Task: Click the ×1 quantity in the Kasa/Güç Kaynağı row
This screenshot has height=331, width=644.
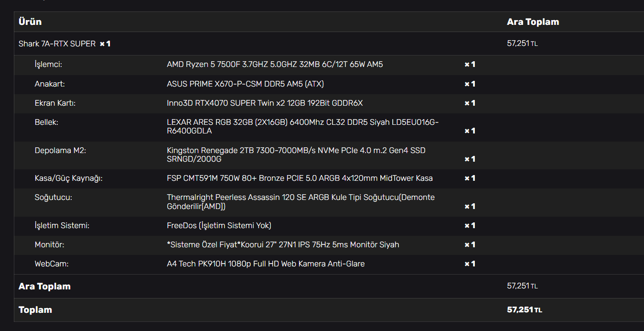Action: 470,178
